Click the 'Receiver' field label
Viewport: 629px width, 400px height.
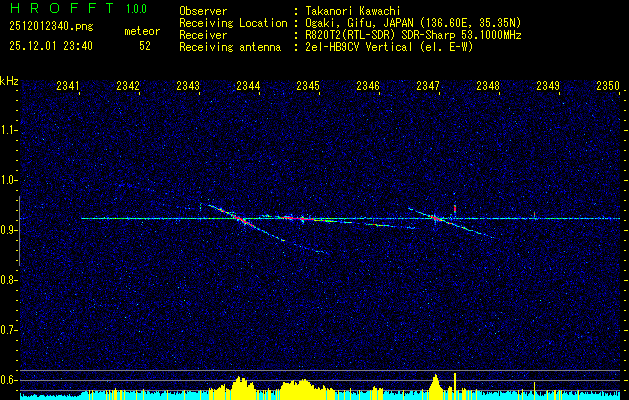pos(203,35)
